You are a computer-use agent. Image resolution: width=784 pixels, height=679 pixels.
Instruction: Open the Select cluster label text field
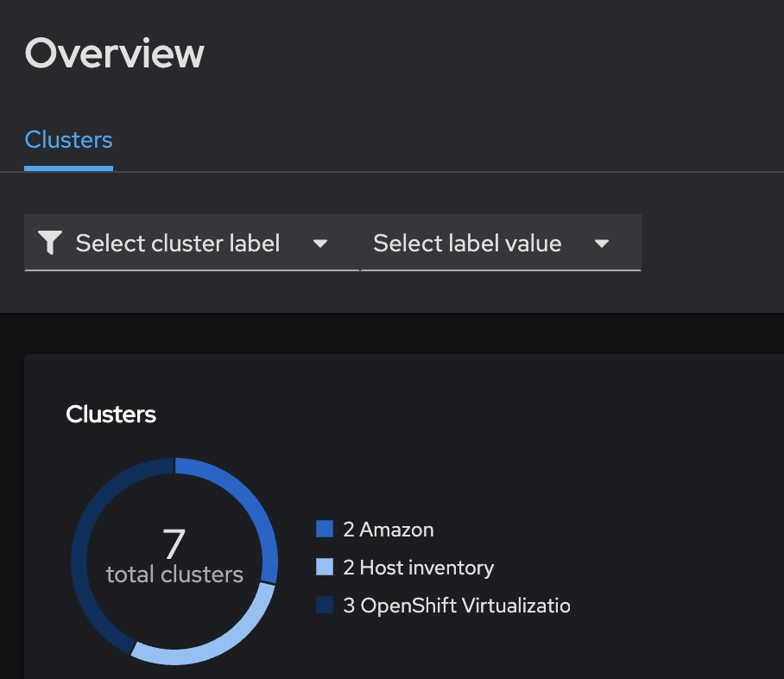point(178,244)
